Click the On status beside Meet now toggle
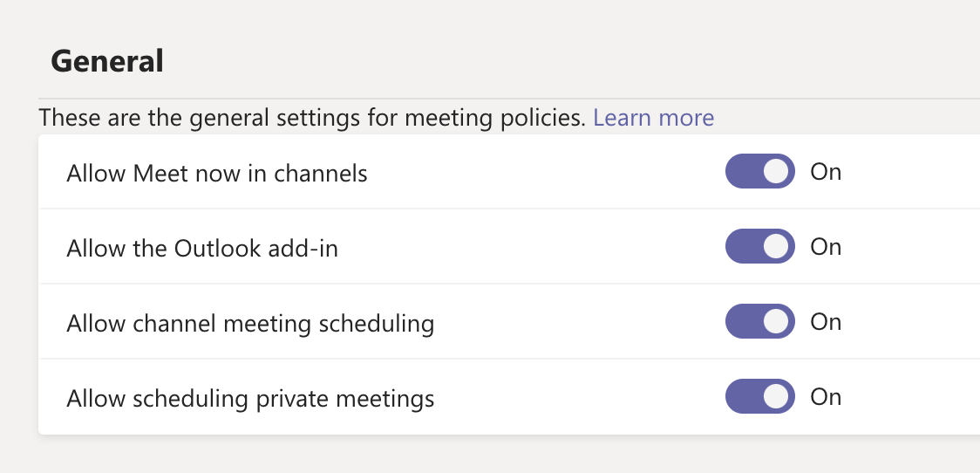 click(826, 172)
